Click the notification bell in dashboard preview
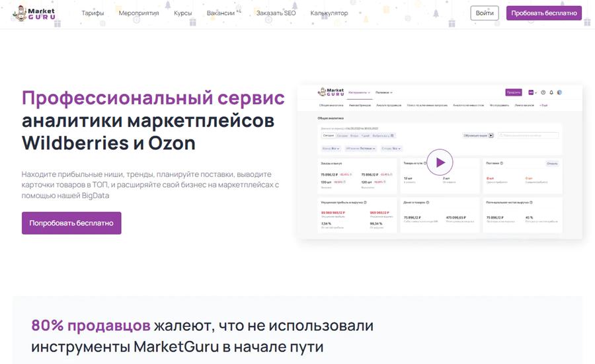Screen dimensions: 595x364 click(x=551, y=92)
